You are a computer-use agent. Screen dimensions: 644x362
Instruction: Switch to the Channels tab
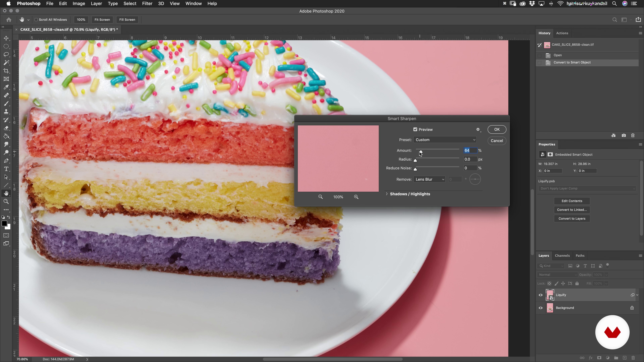[x=562, y=256]
